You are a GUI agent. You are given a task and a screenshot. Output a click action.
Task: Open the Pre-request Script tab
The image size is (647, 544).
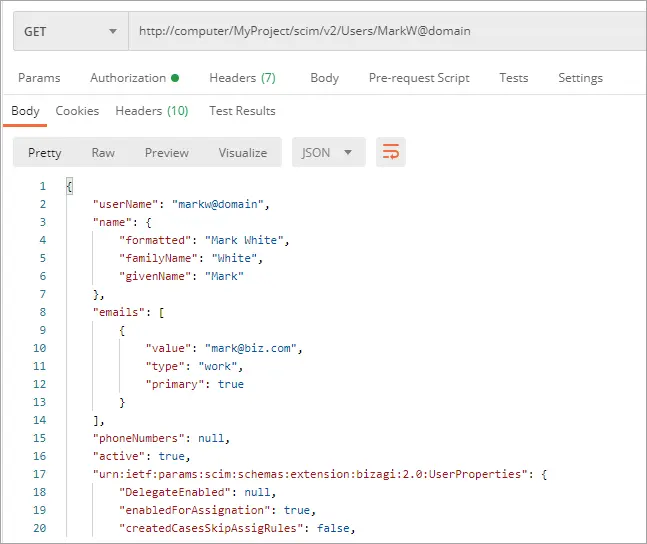(x=419, y=78)
